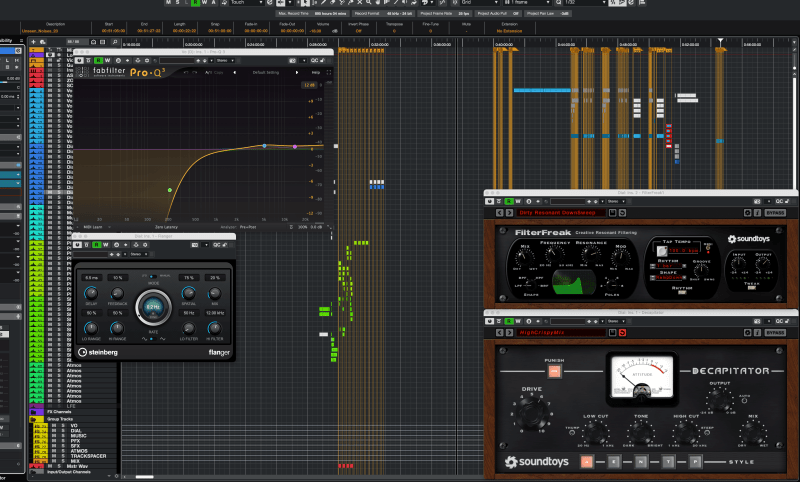The height and width of the screenshot is (482, 800).
Task: Click the Flanger Feedback knob
Action: 117,293
